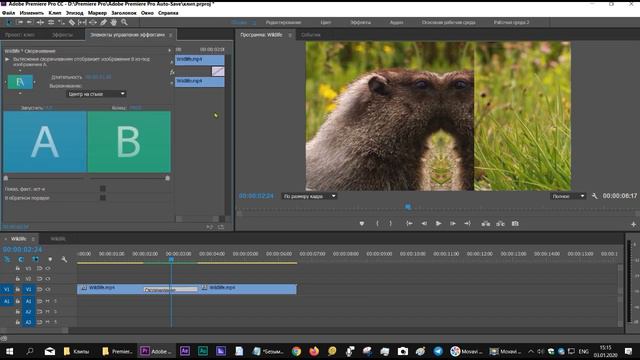Step forward one frame
This screenshot has width=640, height=360.
click(453, 224)
